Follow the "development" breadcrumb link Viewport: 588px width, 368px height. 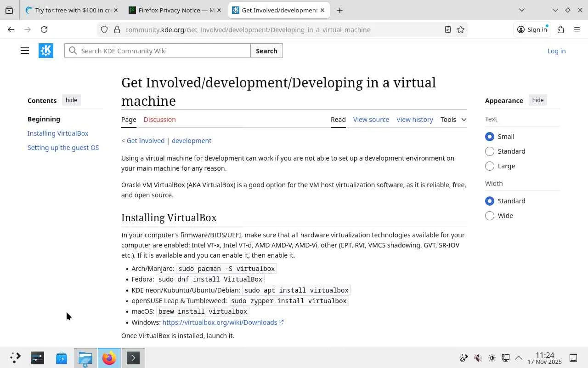coord(192,141)
